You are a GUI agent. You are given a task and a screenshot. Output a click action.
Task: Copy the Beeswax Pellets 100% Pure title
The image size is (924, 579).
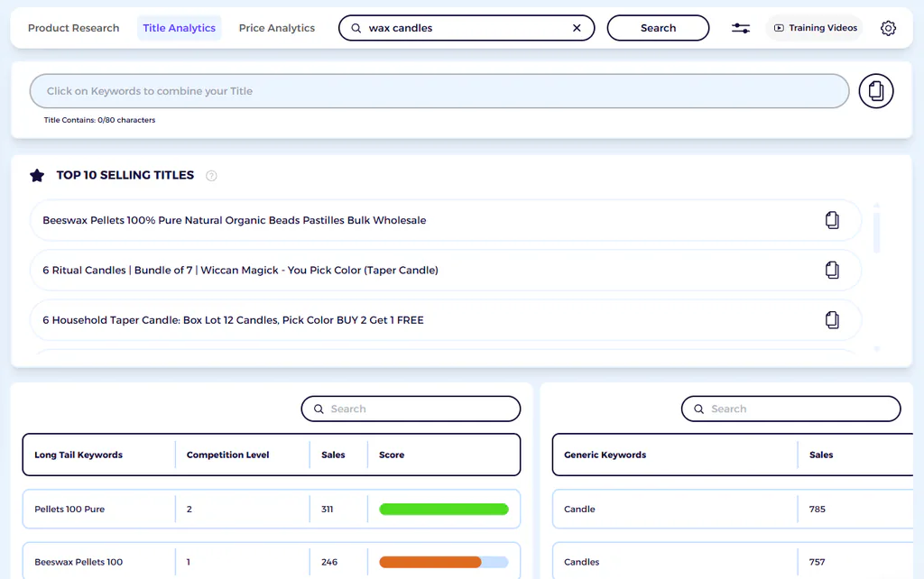[831, 220]
